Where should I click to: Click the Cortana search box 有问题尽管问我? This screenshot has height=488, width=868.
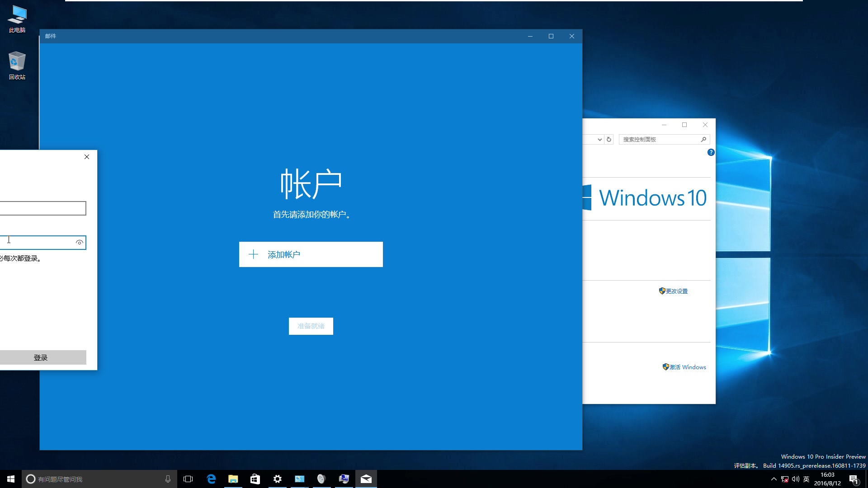[x=99, y=479]
